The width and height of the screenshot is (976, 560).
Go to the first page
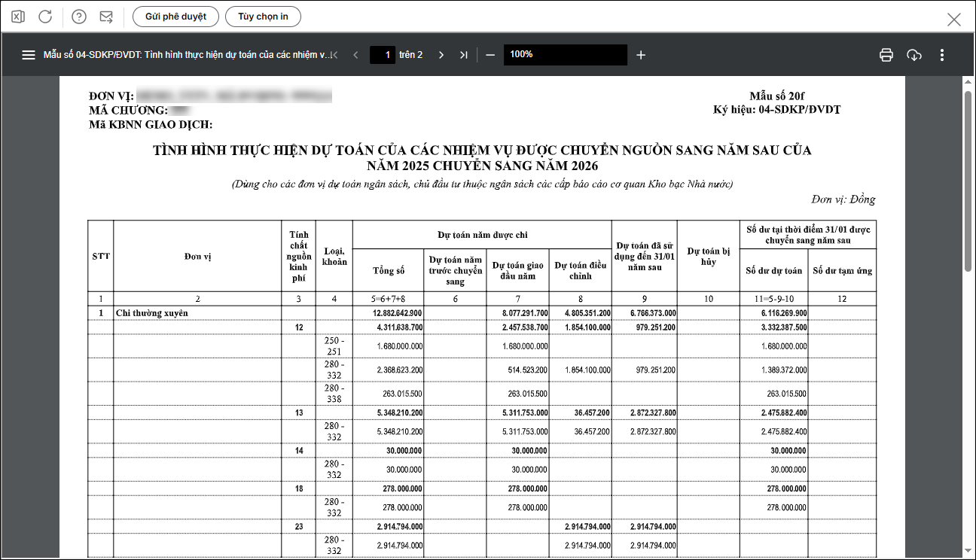[334, 55]
